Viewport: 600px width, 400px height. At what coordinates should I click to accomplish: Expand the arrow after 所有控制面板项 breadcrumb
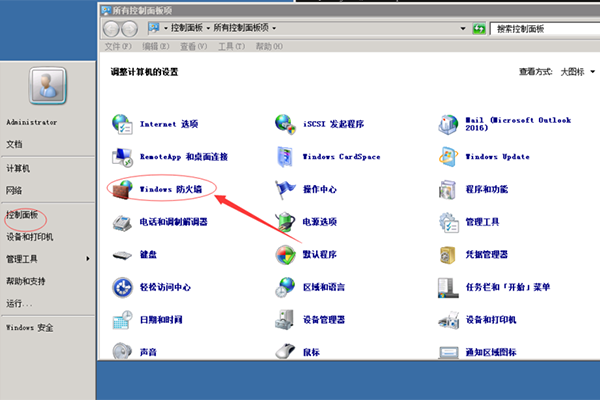[274, 28]
